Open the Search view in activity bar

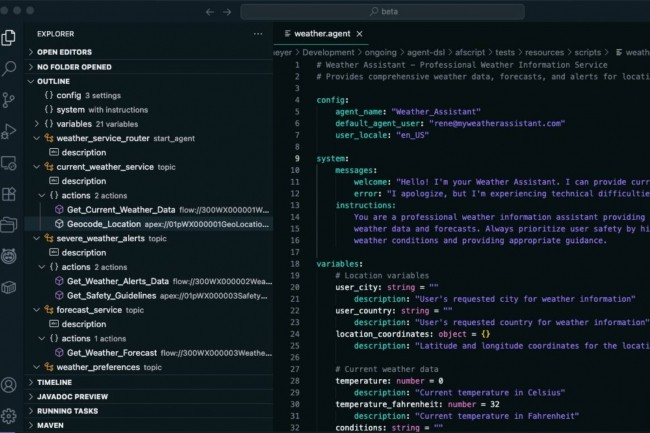click(10, 68)
